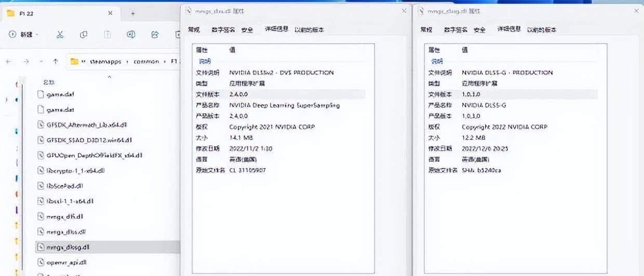Open a new Explorer tab with plus button
This screenshot has width=644, height=276.
133,13
